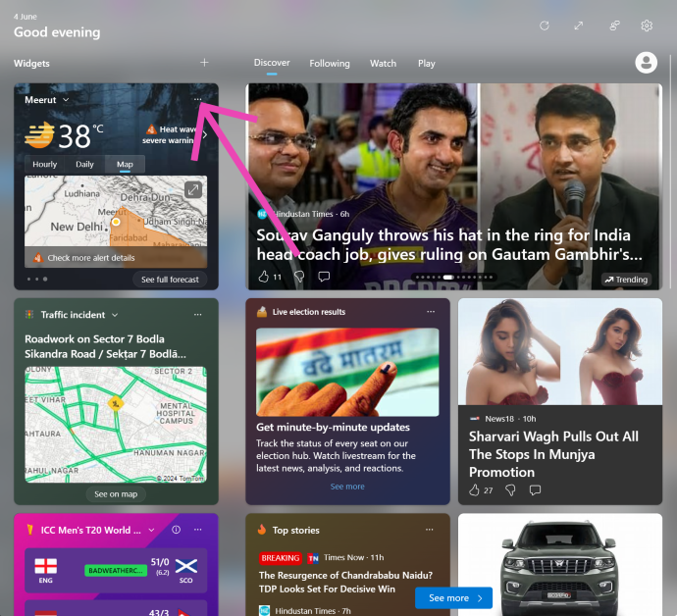The width and height of the screenshot is (677, 616).
Task: Open Live election results more options
Action: [431, 312]
